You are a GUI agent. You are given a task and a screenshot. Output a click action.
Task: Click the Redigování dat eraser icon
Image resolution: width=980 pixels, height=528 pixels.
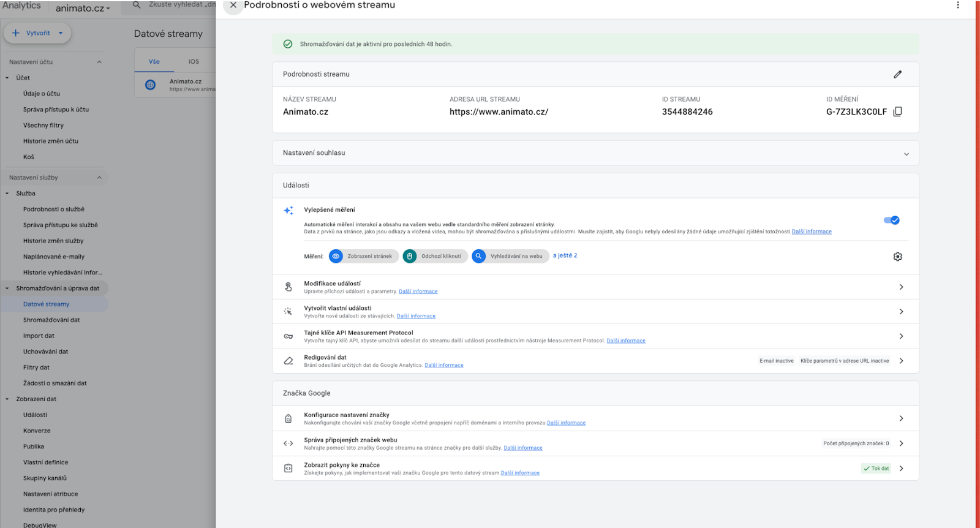(288, 361)
